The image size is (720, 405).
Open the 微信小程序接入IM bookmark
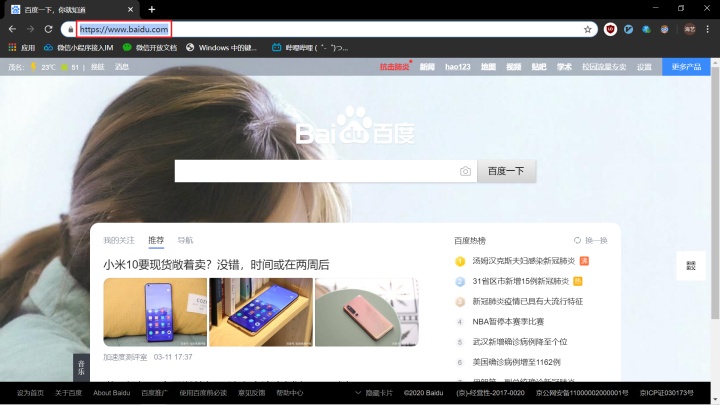coord(79,47)
